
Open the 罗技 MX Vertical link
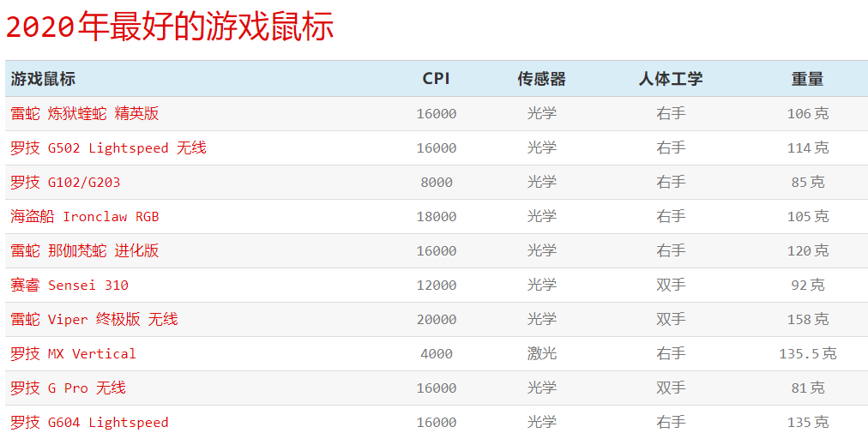73,353
